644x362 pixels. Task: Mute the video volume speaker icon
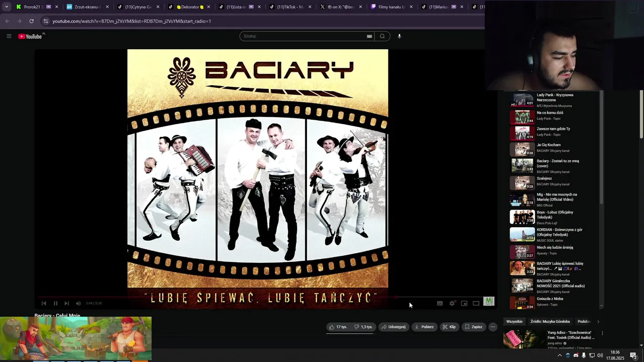[x=78, y=303]
